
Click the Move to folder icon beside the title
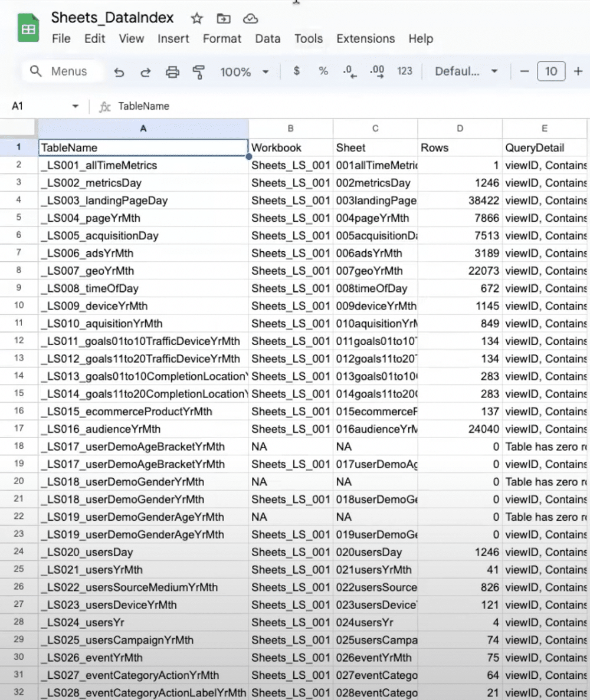click(224, 18)
